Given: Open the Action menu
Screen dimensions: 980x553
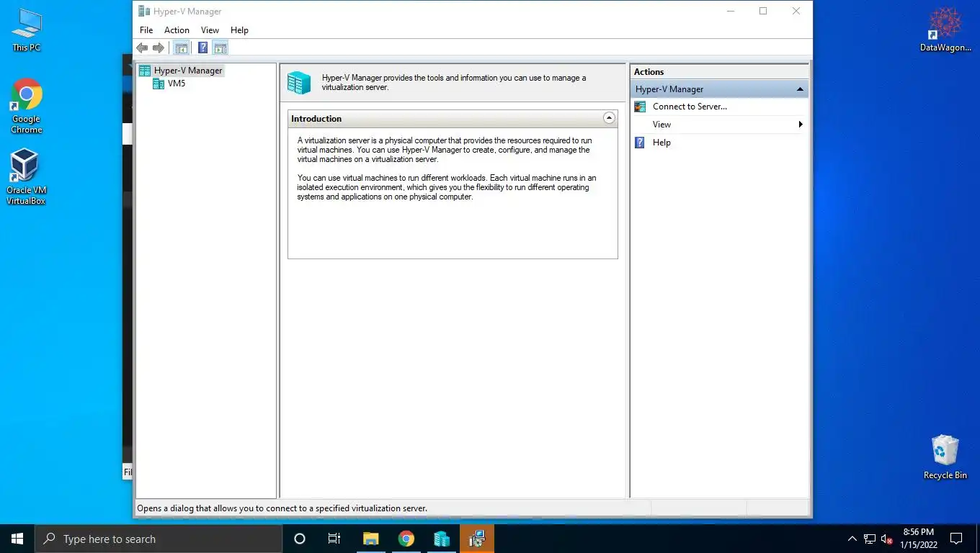Looking at the screenshot, I should (x=177, y=30).
